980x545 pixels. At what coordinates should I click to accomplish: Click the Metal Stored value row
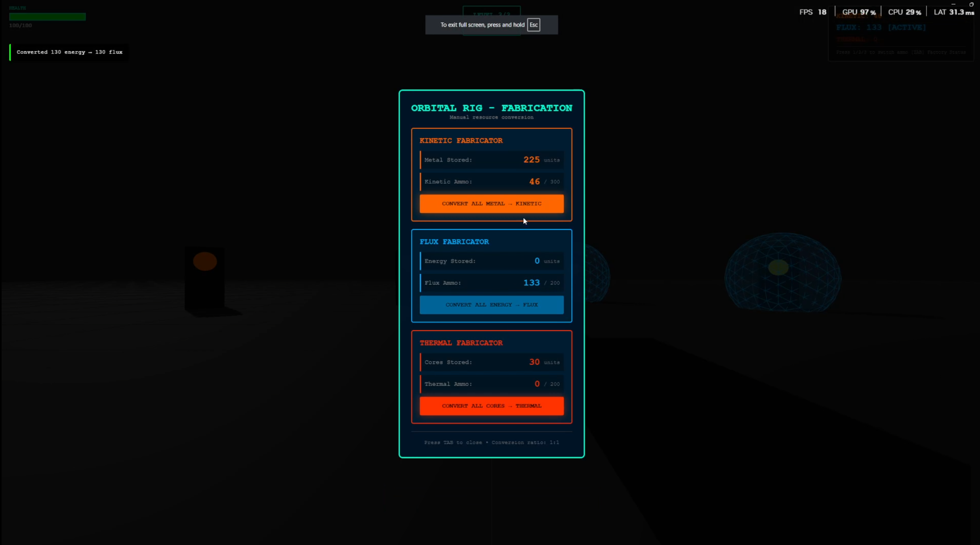point(491,160)
